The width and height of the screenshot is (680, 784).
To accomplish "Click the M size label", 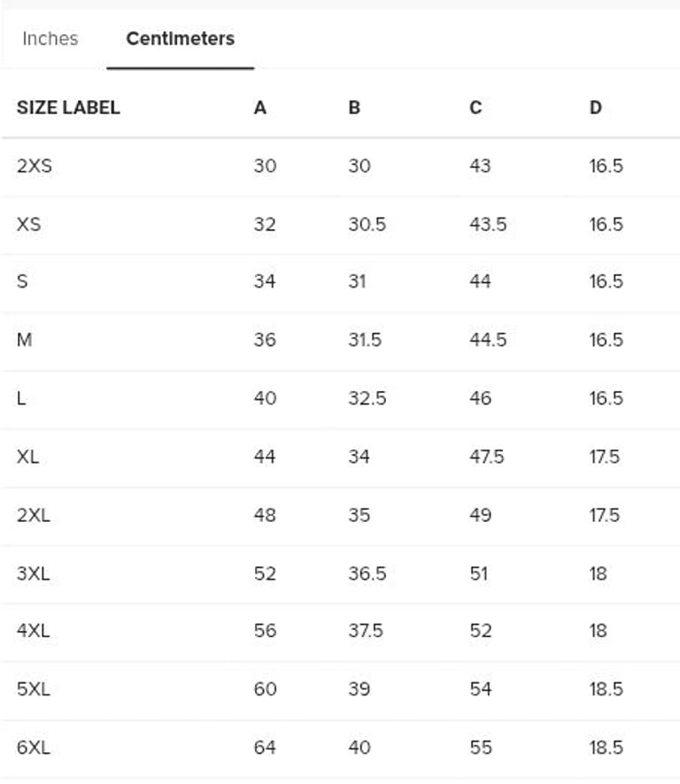I will (24, 340).
